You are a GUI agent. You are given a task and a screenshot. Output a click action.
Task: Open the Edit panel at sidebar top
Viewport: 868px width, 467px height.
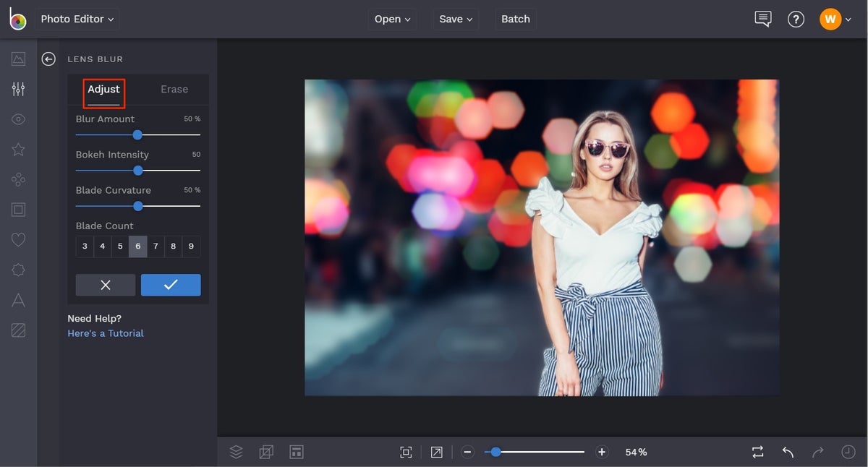(x=18, y=89)
